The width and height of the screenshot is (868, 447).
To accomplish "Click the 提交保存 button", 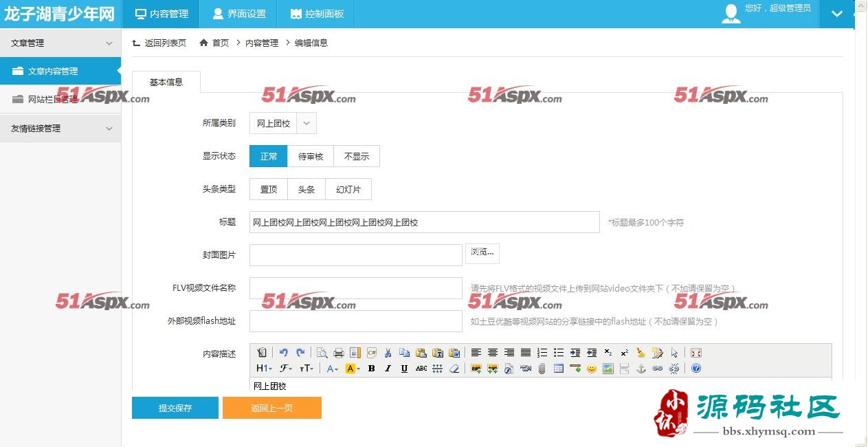I will [175, 408].
